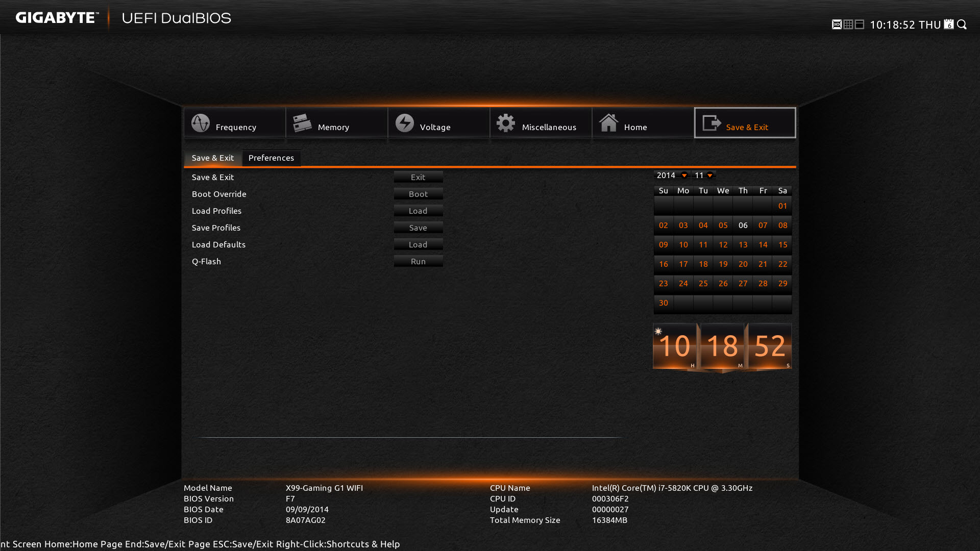Select the Q-Flash row label
Screen dimensions: 980x551
pyautogui.click(x=206, y=261)
